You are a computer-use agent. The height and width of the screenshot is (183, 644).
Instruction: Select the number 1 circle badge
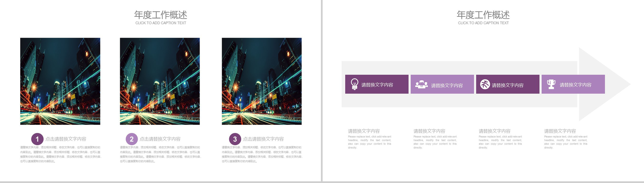[37, 139]
